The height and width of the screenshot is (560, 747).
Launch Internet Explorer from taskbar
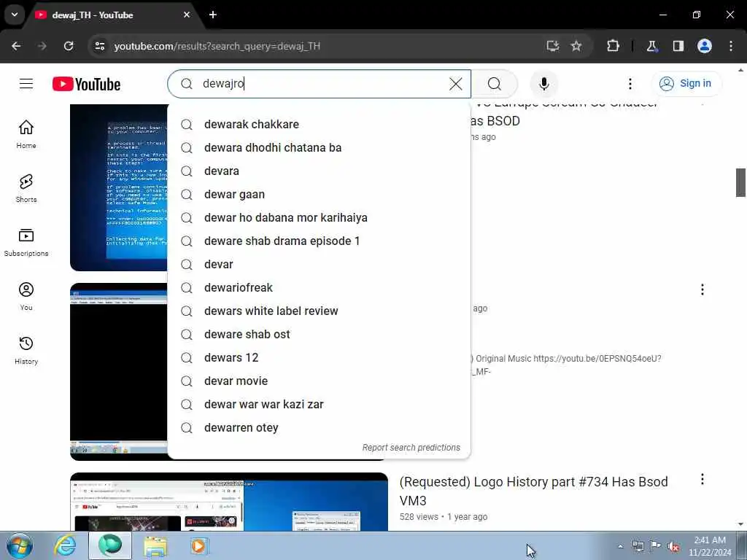(65, 546)
